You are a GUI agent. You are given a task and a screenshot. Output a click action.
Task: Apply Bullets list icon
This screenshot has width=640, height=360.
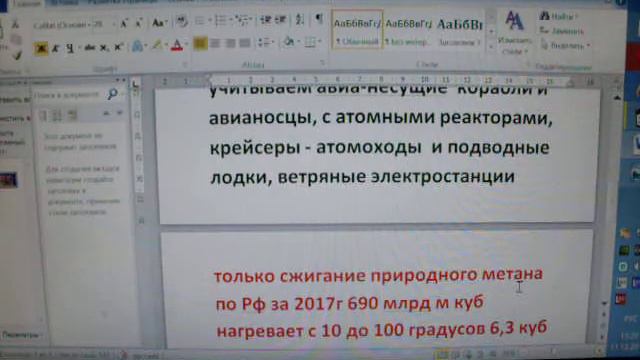pos(199,20)
